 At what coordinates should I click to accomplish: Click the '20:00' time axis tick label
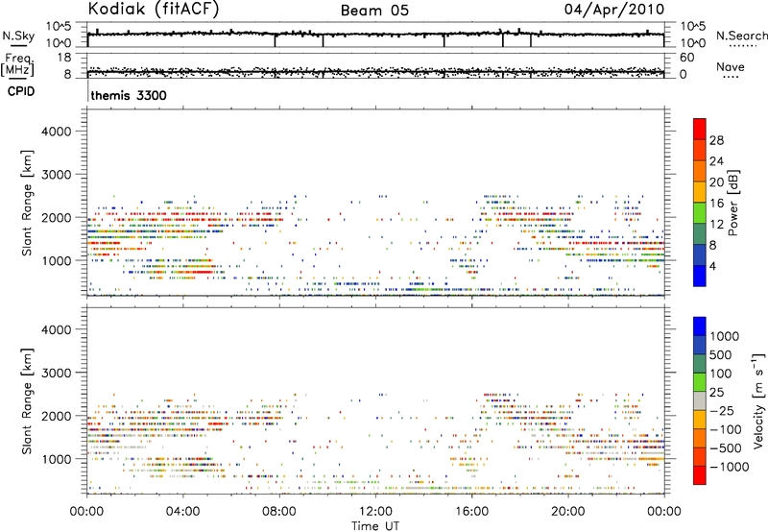[x=567, y=512]
